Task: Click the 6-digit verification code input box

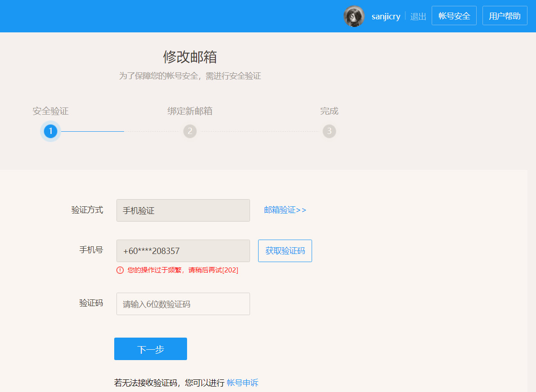Action: tap(183, 304)
